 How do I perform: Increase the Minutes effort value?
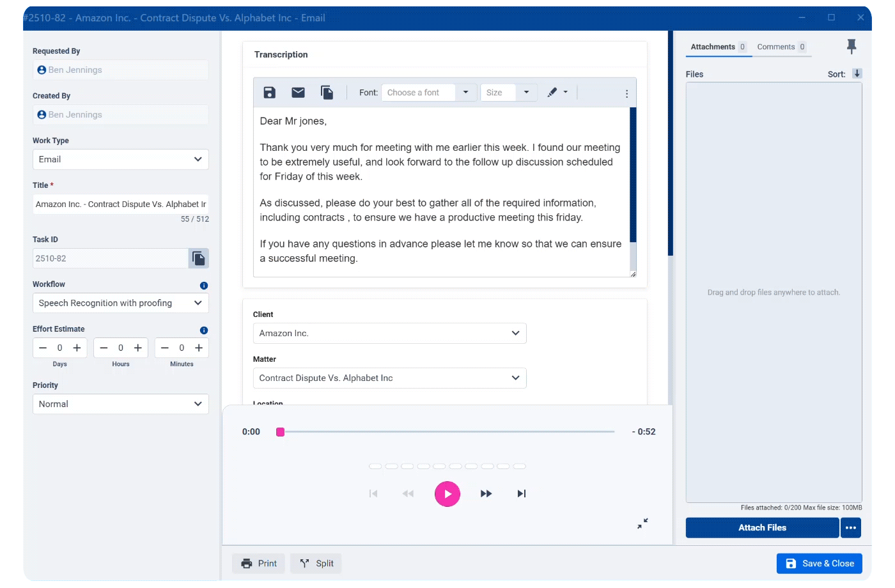click(x=199, y=348)
